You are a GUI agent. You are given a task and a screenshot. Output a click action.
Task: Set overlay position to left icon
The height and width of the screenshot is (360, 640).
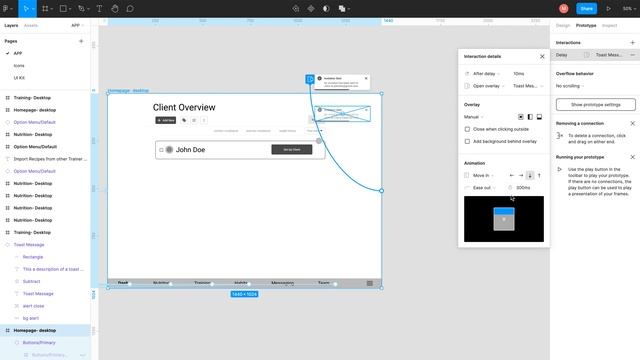tap(530, 117)
